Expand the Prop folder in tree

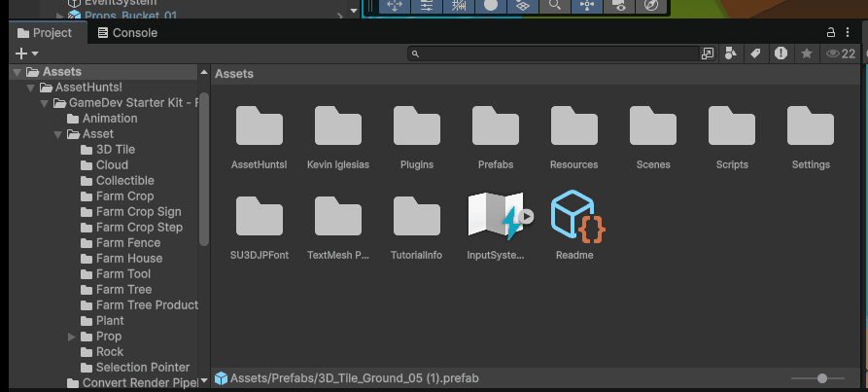(x=72, y=337)
